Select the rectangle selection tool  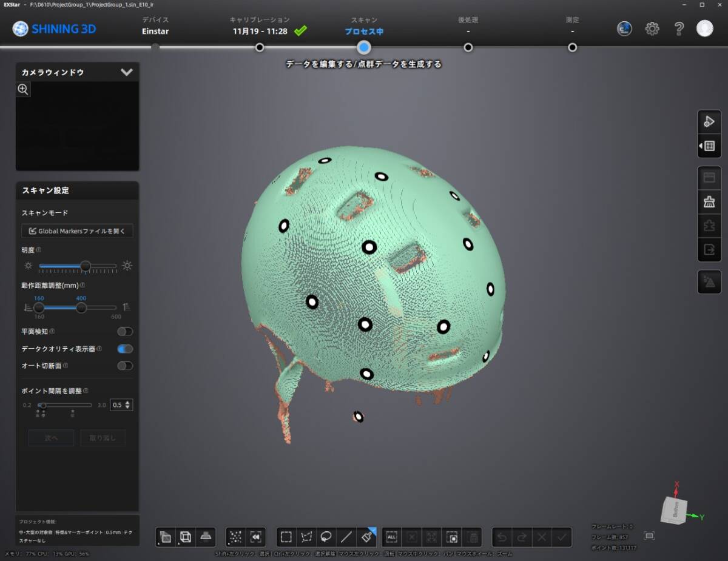[x=286, y=537]
